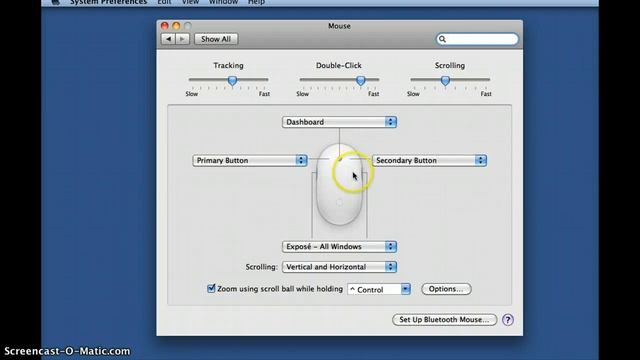Viewport: 640px width, 360px height.
Task: Click Set Up Bluetooth Mouse... button
Action: coord(444,320)
